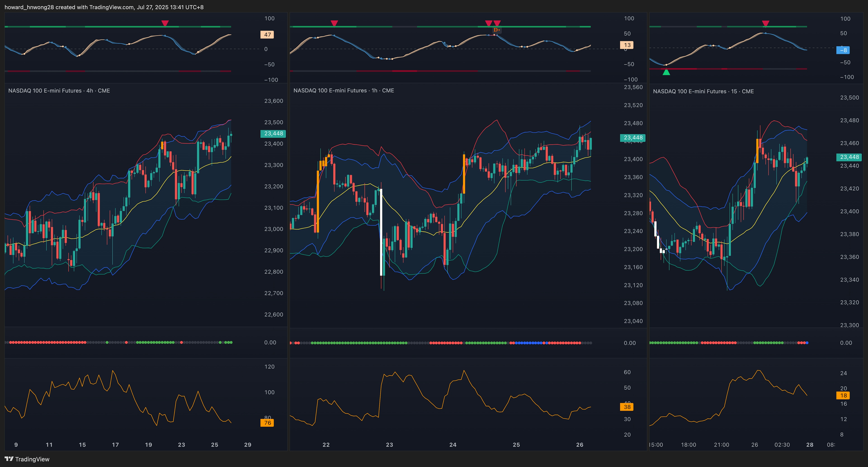868x467 pixels.
Task: Click date label 29 on 4h time axis
Action: 248,445
